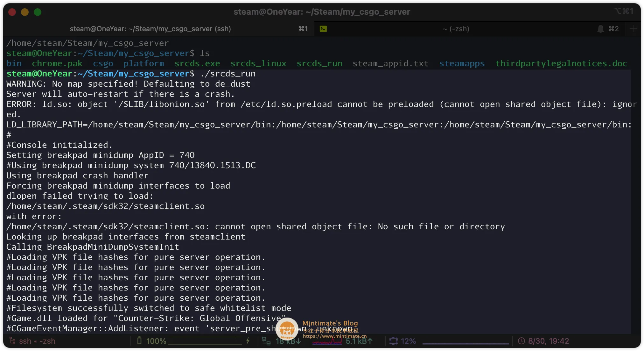Click the terminal prompt icon on zsh tab

point(323,29)
